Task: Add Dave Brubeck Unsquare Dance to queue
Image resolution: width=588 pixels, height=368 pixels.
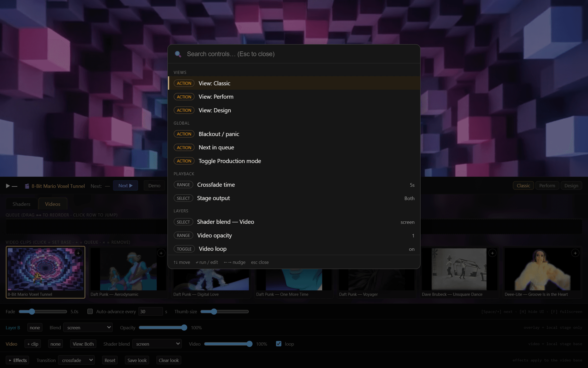Action: [x=492, y=253]
